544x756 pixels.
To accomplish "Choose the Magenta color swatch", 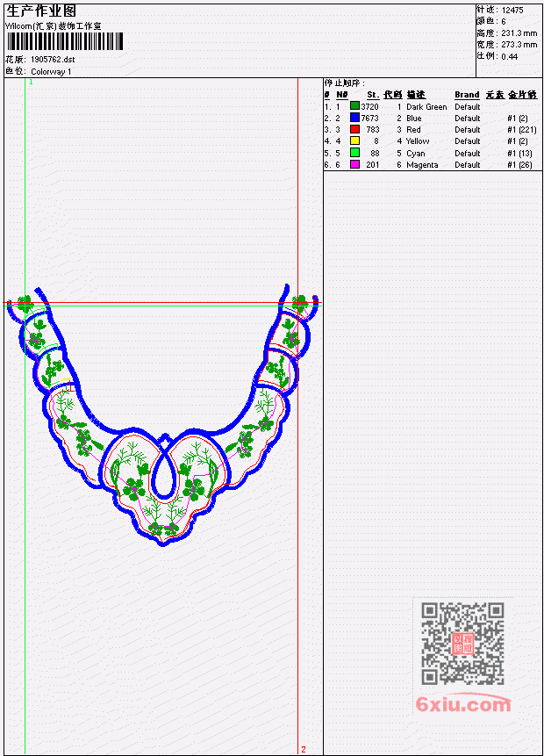I will tap(354, 164).
